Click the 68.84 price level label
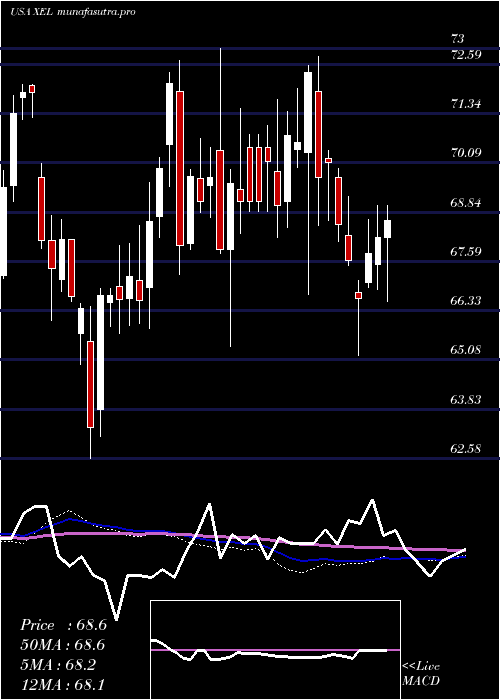The height and width of the screenshot is (700, 500). click(466, 203)
